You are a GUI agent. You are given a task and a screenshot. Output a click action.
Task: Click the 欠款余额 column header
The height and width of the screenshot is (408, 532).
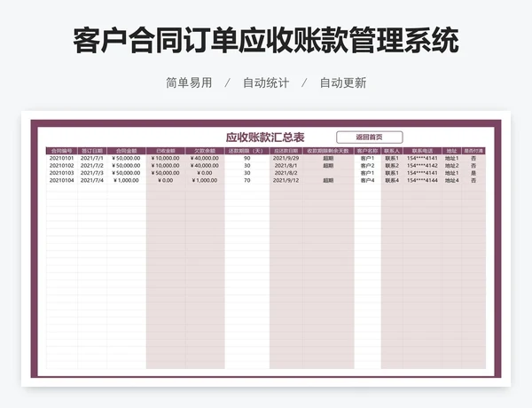pyautogui.click(x=205, y=151)
